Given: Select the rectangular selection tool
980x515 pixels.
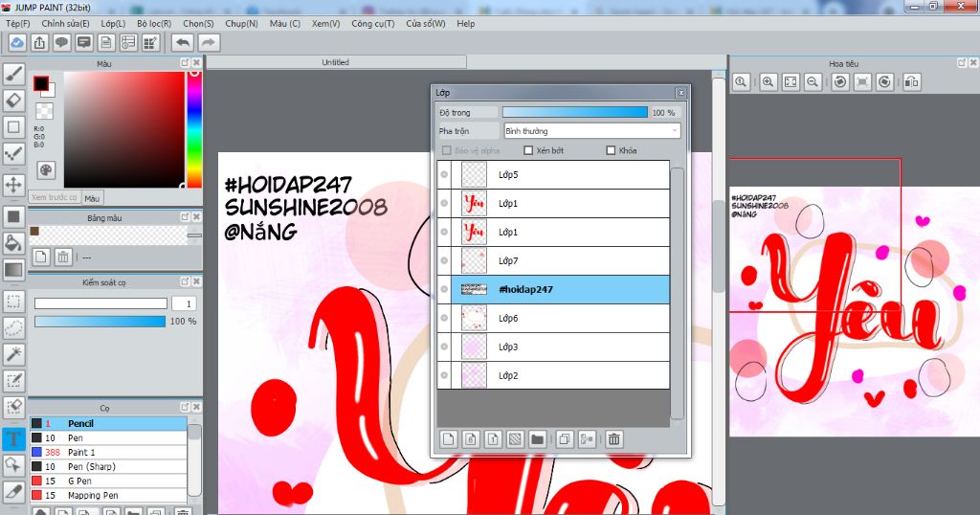Looking at the screenshot, I should (x=13, y=302).
